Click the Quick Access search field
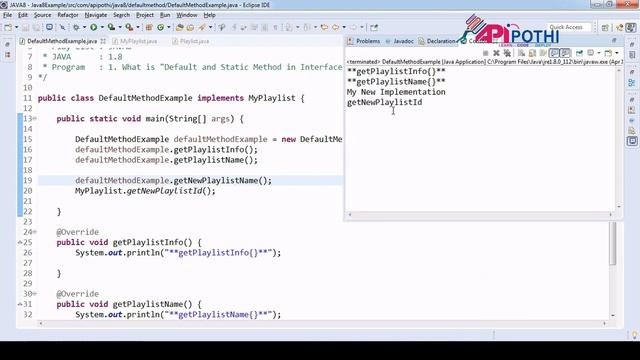The image size is (640, 360). tap(569, 27)
